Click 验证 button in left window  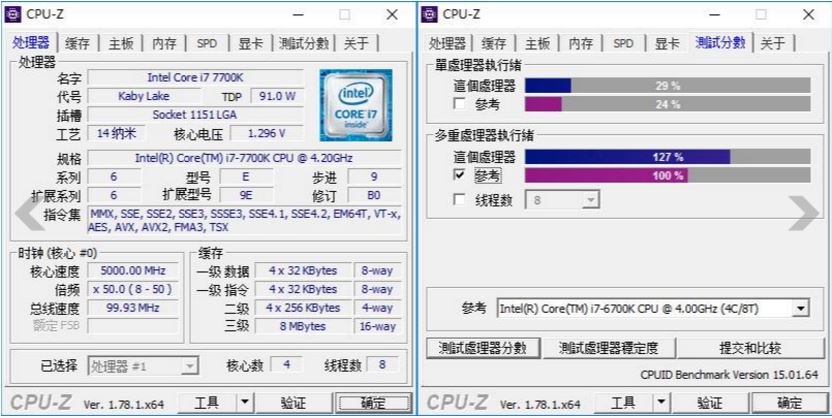[294, 403]
